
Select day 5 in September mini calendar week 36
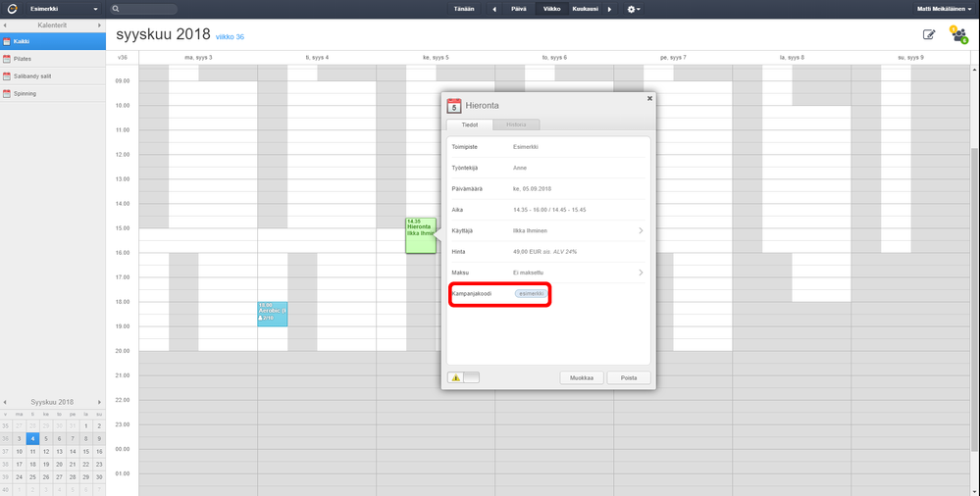pos(46,438)
